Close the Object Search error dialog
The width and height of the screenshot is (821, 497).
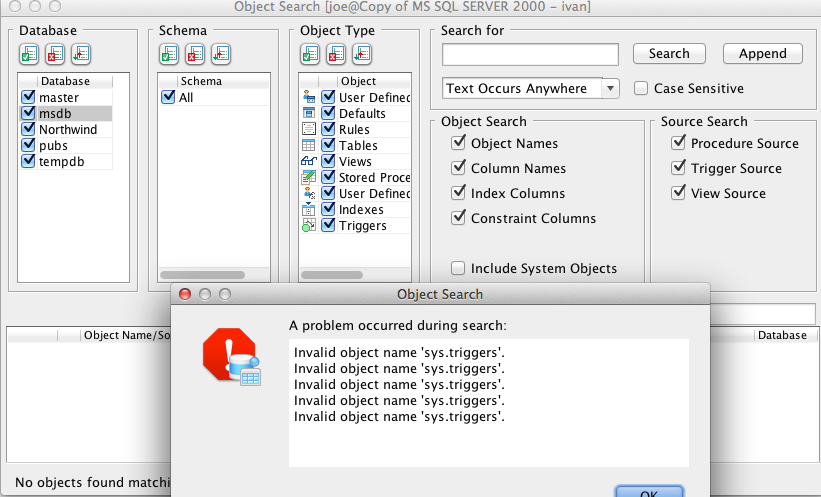coord(185,294)
